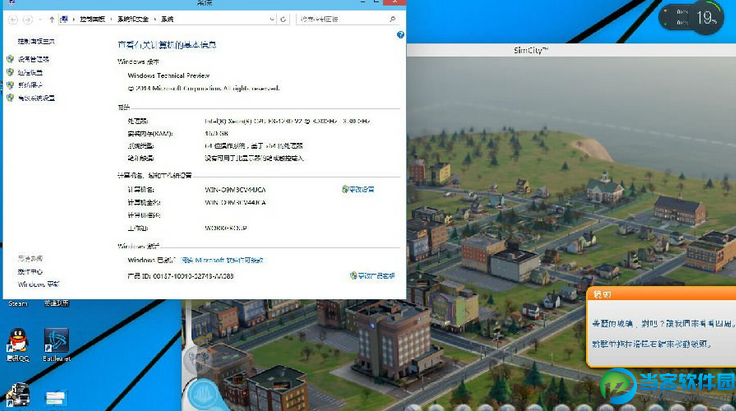Click the processor value Intel Xeon line
The image size is (736, 411).
pos(287,121)
